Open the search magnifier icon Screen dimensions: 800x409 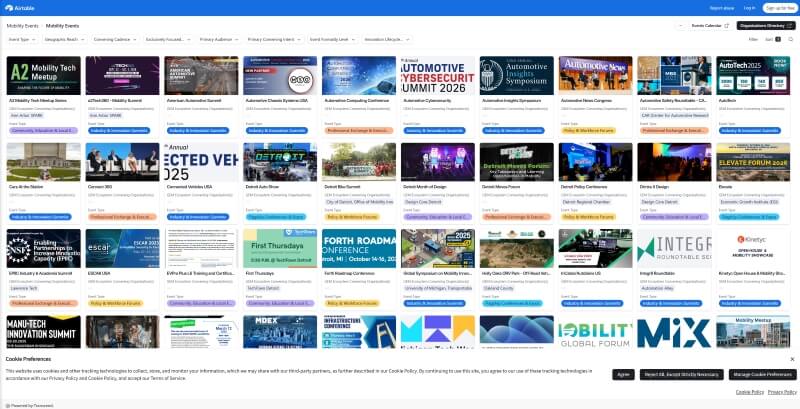[791, 39]
